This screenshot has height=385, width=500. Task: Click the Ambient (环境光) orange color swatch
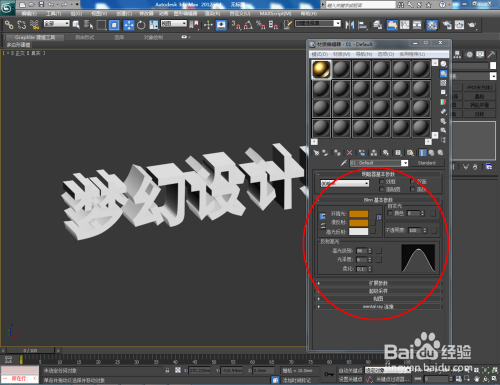[x=359, y=214]
